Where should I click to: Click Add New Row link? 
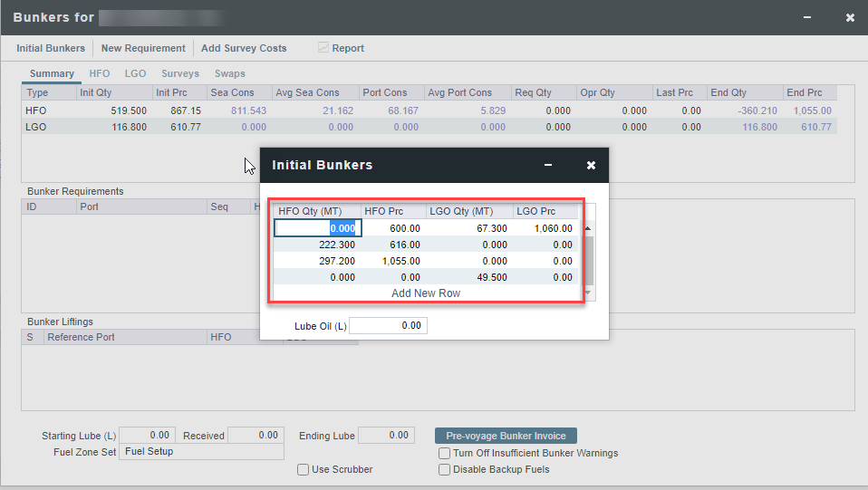(426, 293)
